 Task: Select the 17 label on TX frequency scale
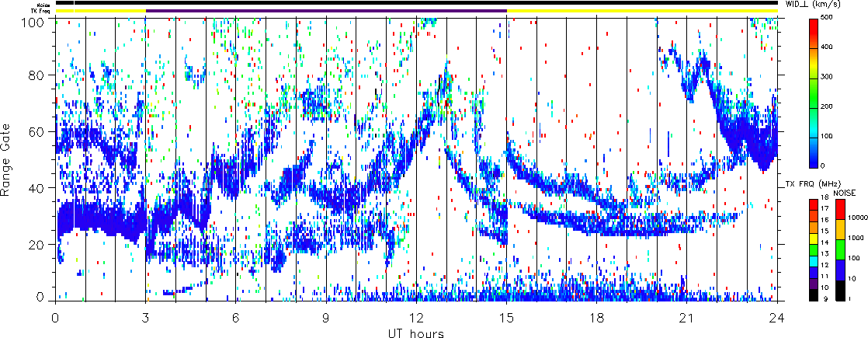[825, 209]
